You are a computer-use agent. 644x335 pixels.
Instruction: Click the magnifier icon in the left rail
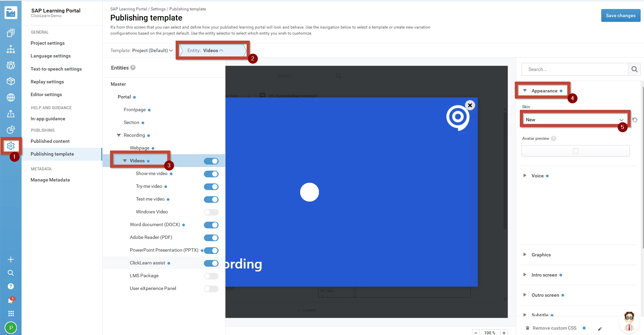(11, 273)
